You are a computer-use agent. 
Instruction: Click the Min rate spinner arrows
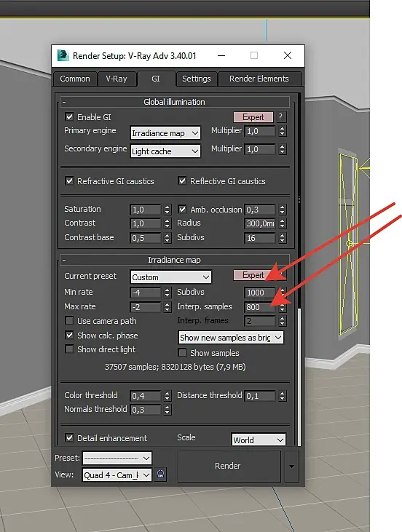(167, 293)
